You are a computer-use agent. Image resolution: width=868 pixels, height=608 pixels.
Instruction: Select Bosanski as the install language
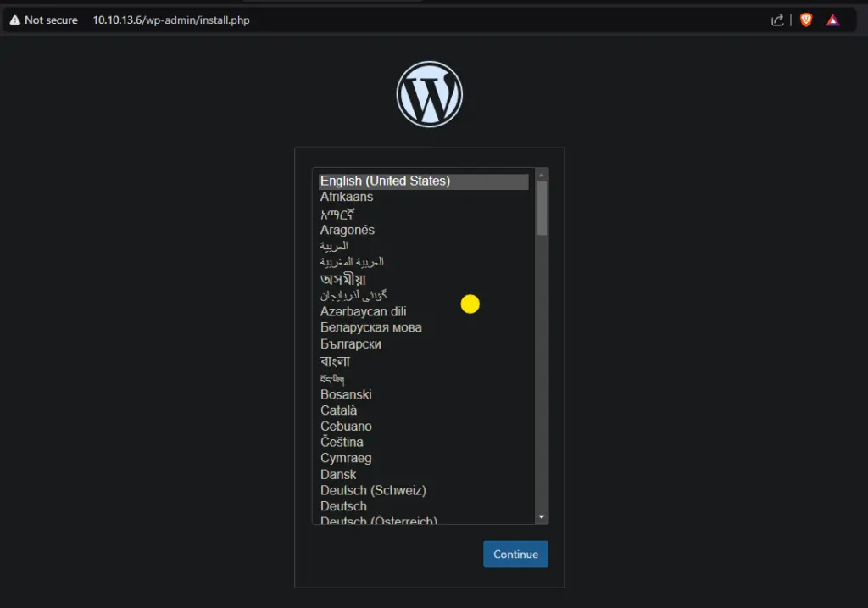(346, 394)
